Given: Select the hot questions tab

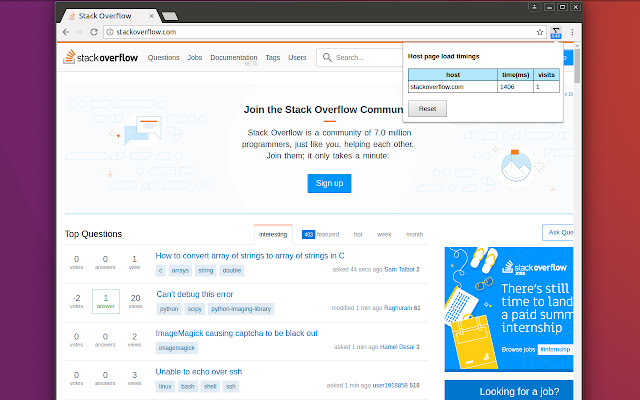Looking at the screenshot, I should click(358, 234).
